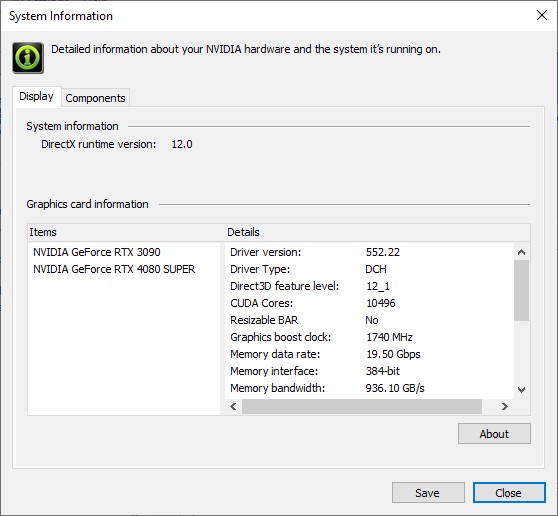Click the horizontal scrollbar thumb under Details
Viewport: 558px width, 516px height.
point(362,406)
